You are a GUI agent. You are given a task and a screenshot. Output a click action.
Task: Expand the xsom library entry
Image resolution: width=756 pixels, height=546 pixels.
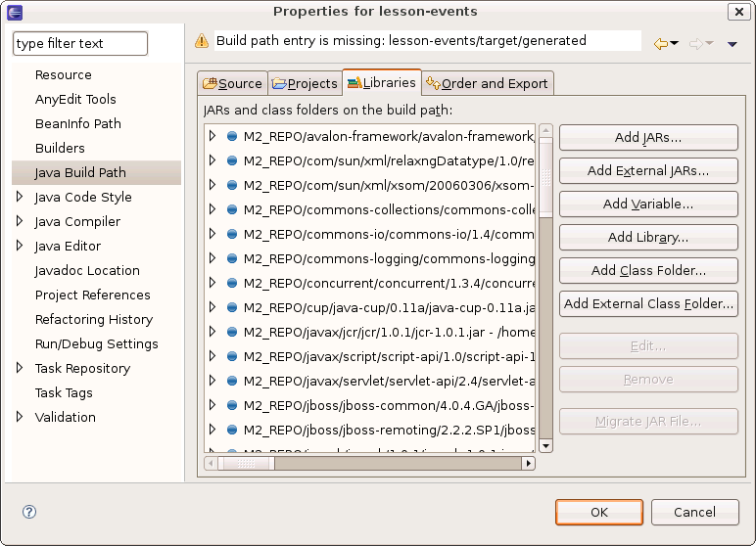click(213, 185)
